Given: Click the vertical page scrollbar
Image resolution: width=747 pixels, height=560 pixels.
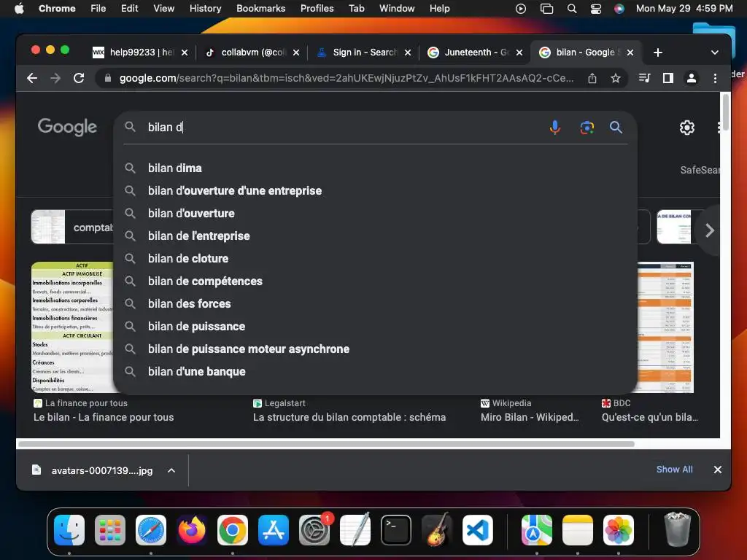Looking at the screenshot, I should (x=726, y=112).
